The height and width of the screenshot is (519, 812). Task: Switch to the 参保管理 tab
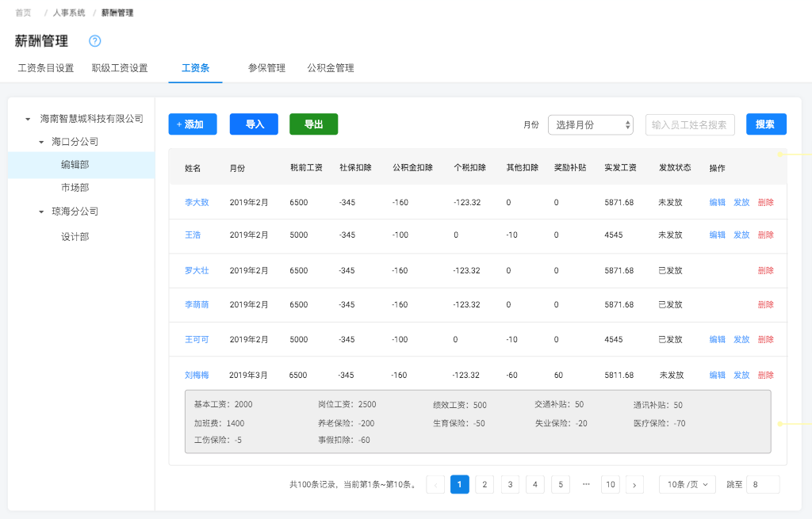point(266,68)
